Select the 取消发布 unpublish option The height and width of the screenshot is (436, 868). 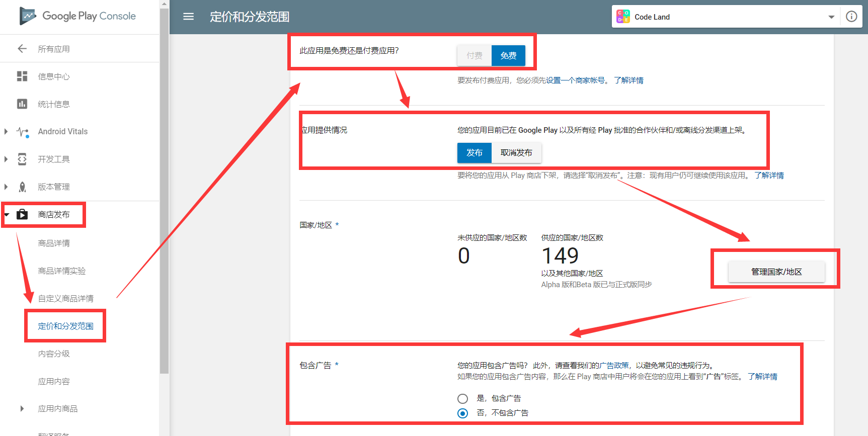coord(516,153)
